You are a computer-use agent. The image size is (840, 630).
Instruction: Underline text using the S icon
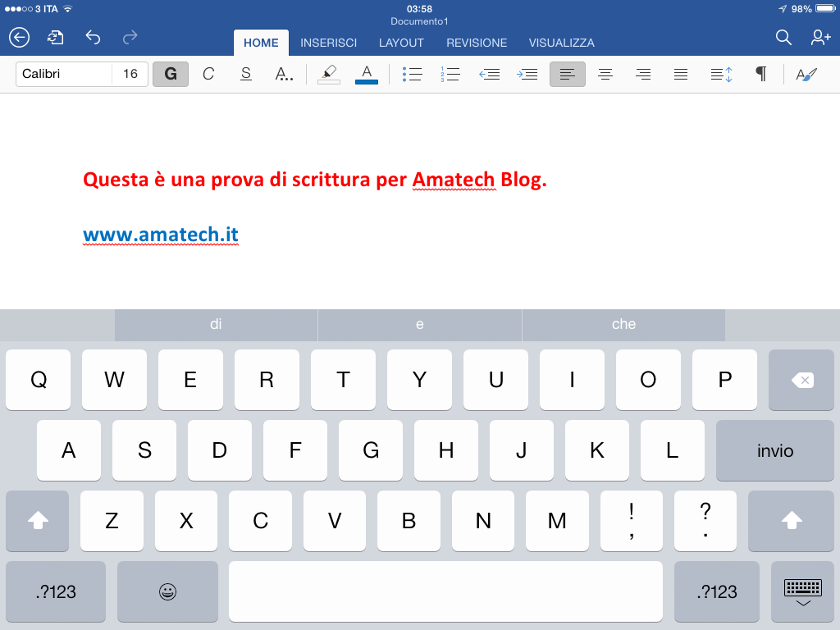pyautogui.click(x=245, y=74)
